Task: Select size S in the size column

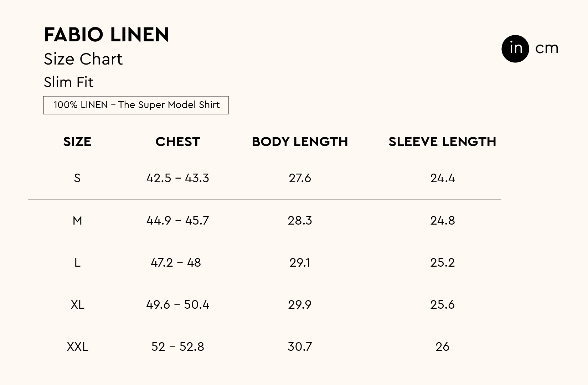Action: pos(77,178)
